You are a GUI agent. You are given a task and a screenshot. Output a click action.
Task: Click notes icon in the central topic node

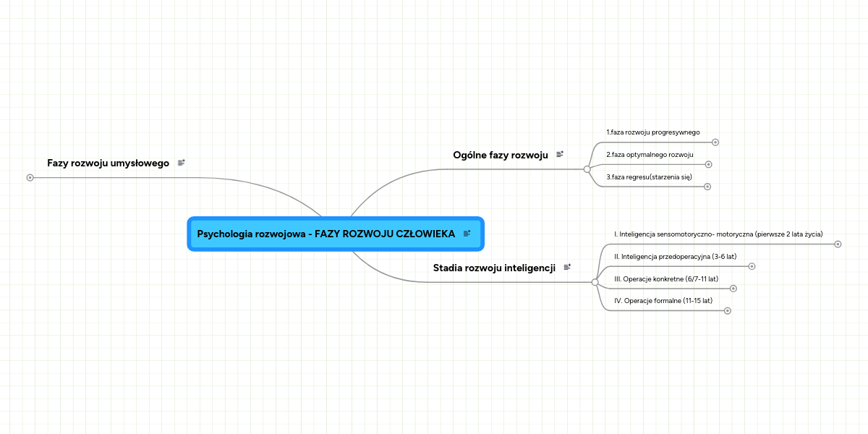[x=467, y=234]
